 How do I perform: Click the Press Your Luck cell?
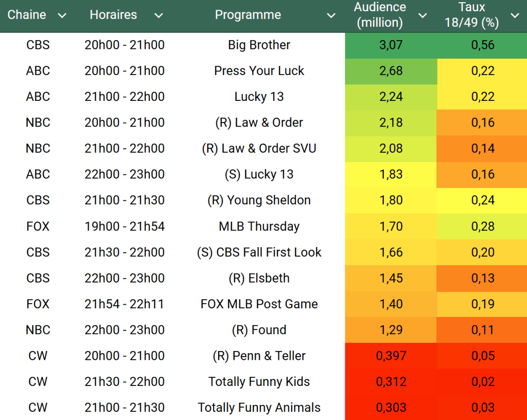[259, 71]
